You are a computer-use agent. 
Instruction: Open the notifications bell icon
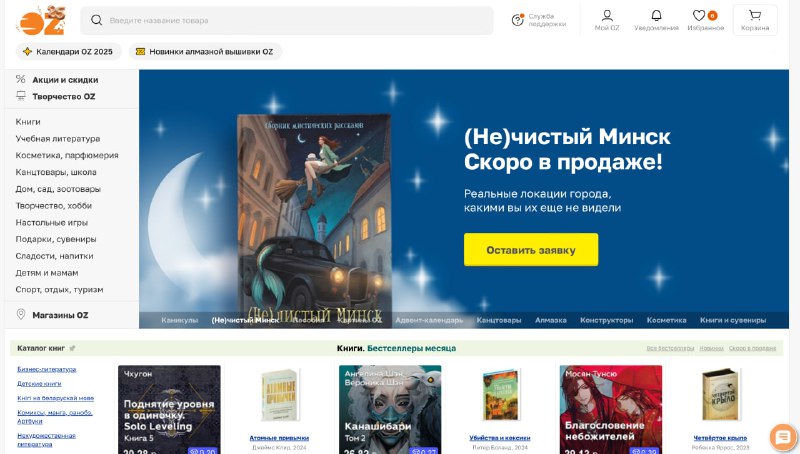(656, 16)
